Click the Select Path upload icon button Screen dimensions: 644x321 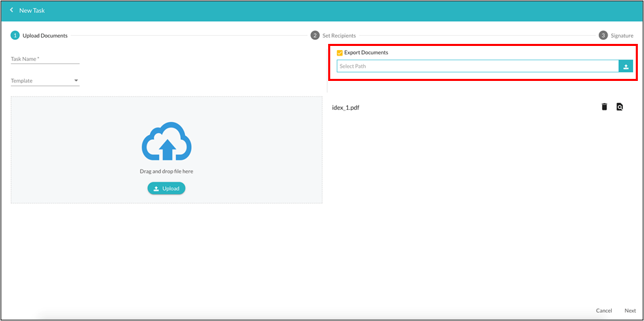click(626, 66)
